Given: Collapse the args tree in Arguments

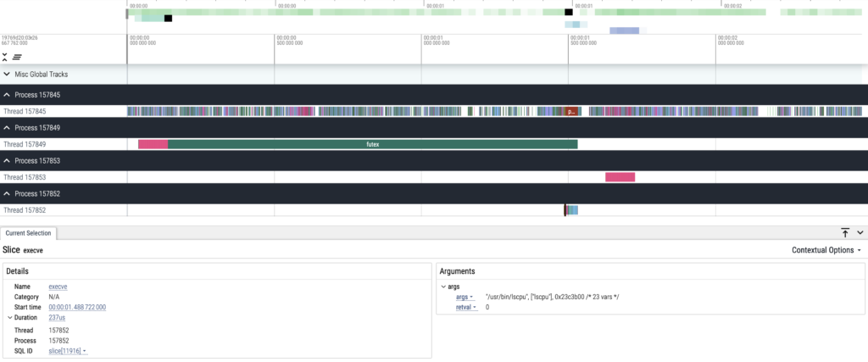Looking at the screenshot, I should 443,287.
